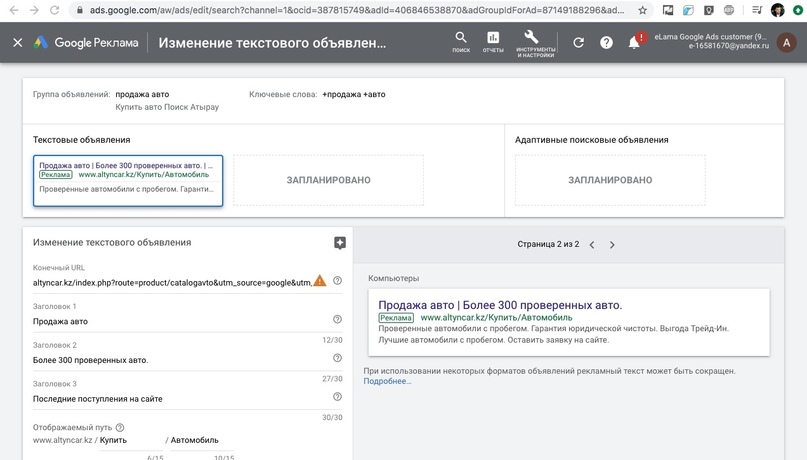Click the 'Купить авто Поиск Атырау' campaign text
807x460 pixels.
coord(167,107)
